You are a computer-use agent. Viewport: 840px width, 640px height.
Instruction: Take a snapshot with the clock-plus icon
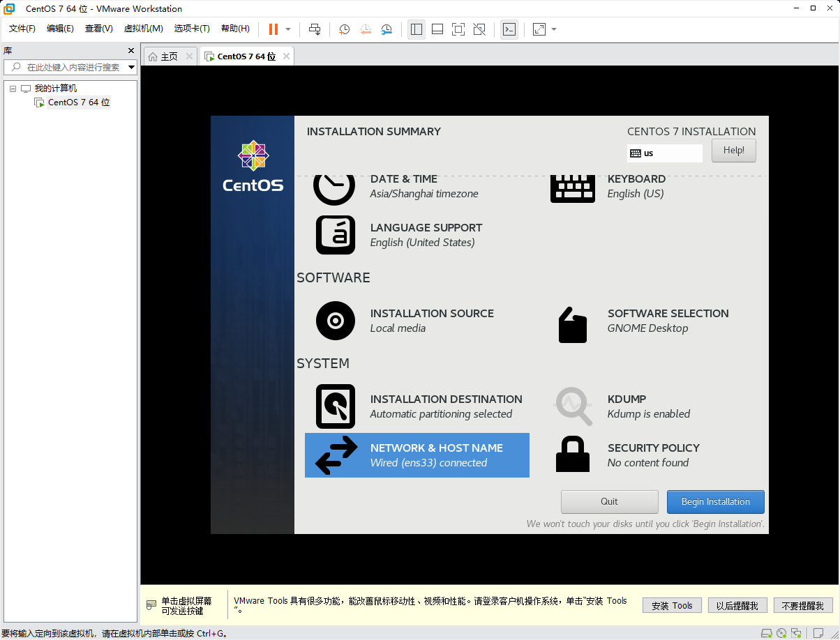coord(344,29)
